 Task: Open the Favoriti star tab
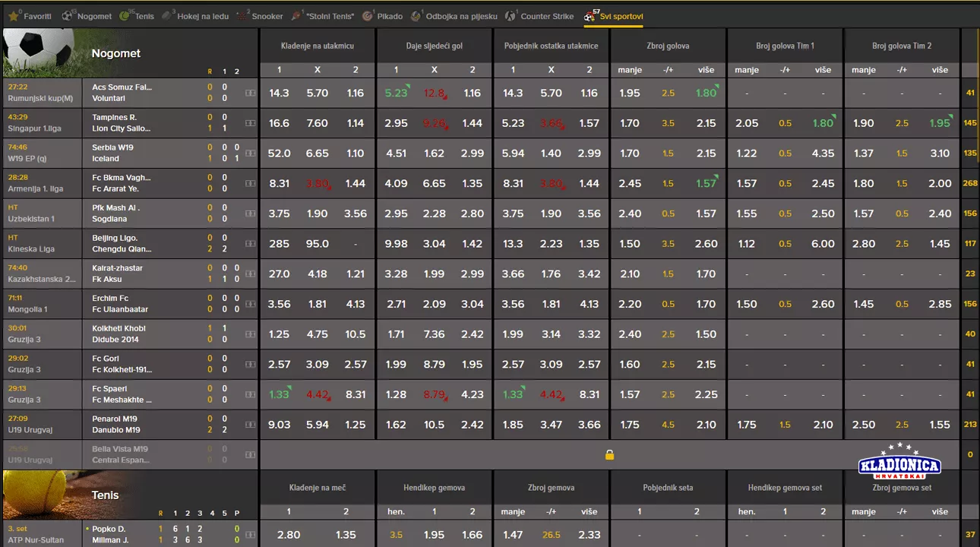[x=30, y=16]
